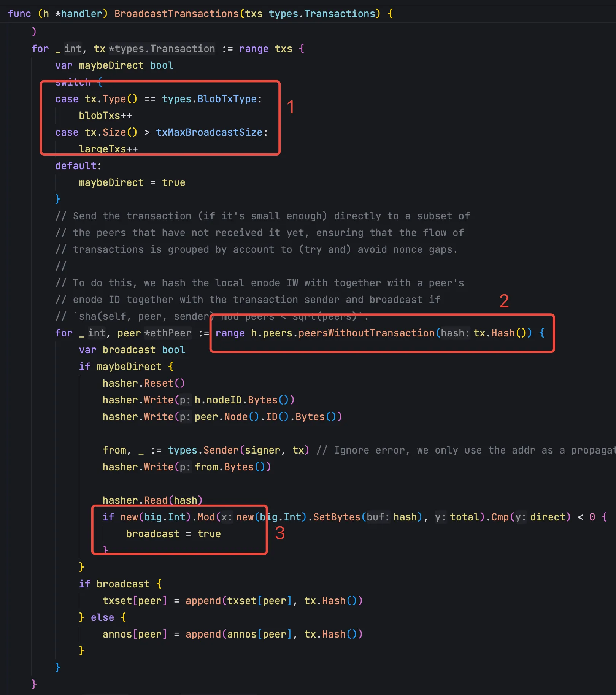Click the else keyword before annos block
The image size is (616, 695).
pyautogui.click(x=102, y=617)
